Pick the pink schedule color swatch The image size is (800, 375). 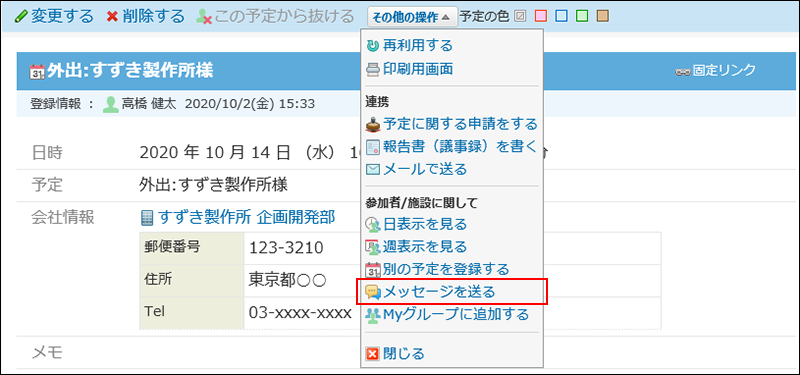(x=540, y=16)
